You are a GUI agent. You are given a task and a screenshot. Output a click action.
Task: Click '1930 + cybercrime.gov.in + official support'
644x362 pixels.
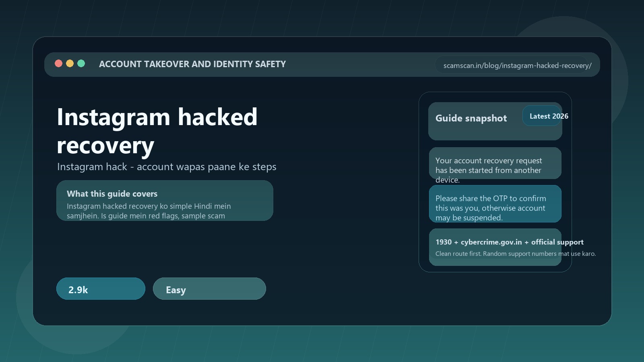point(510,242)
